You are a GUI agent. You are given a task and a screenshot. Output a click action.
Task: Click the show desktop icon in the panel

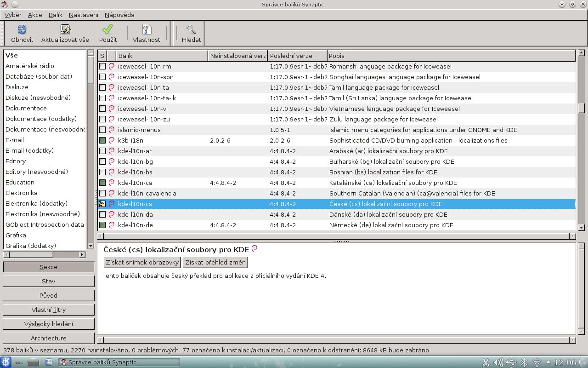[33, 362]
